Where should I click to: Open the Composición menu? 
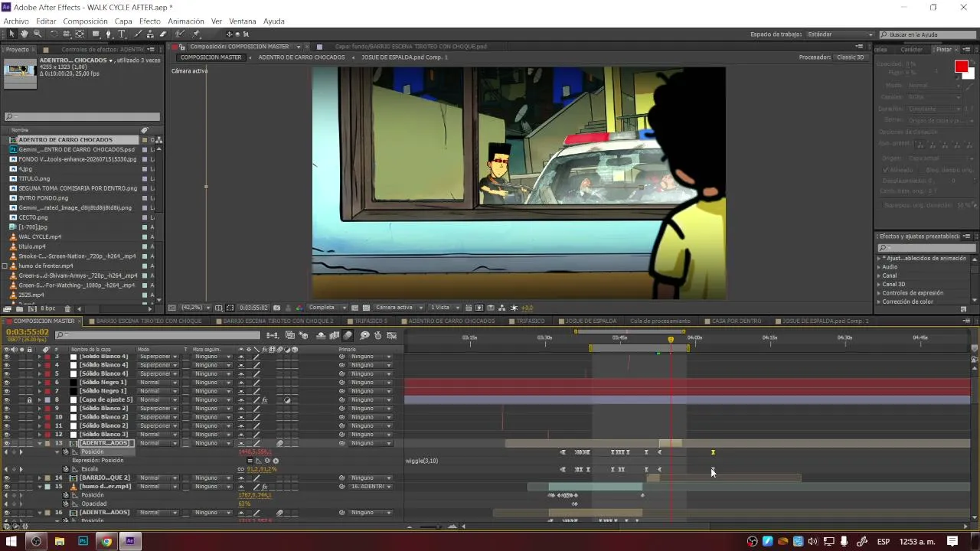click(x=85, y=21)
